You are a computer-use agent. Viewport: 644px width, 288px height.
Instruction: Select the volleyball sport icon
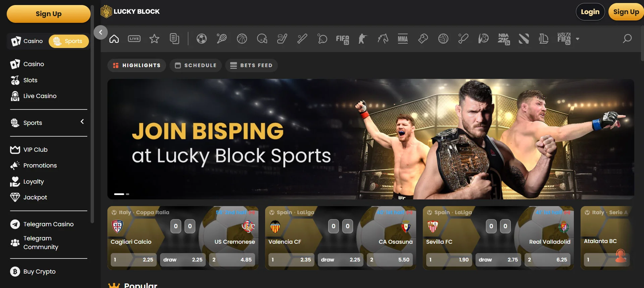[x=443, y=39]
